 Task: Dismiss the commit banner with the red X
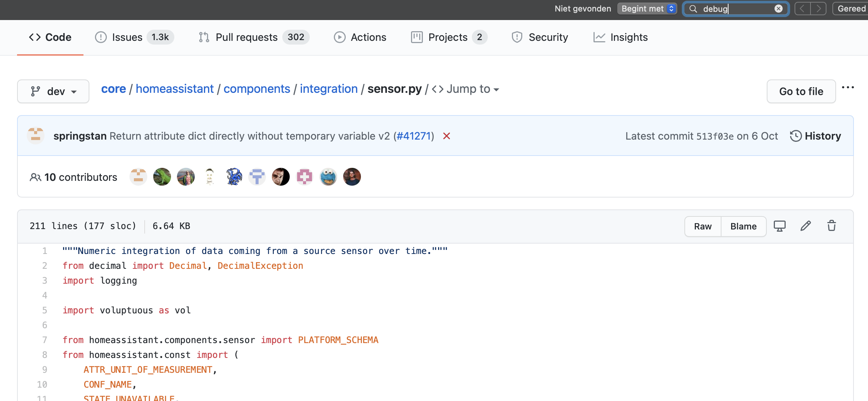point(446,136)
